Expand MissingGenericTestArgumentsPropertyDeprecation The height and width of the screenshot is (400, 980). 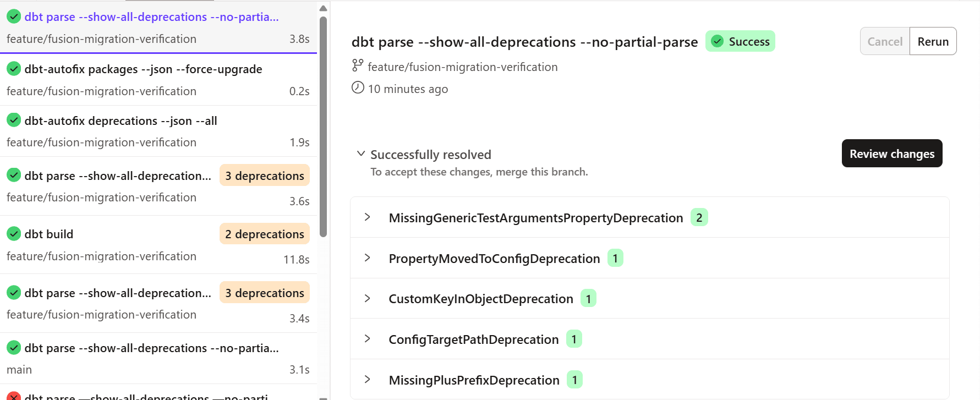click(x=368, y=217)
